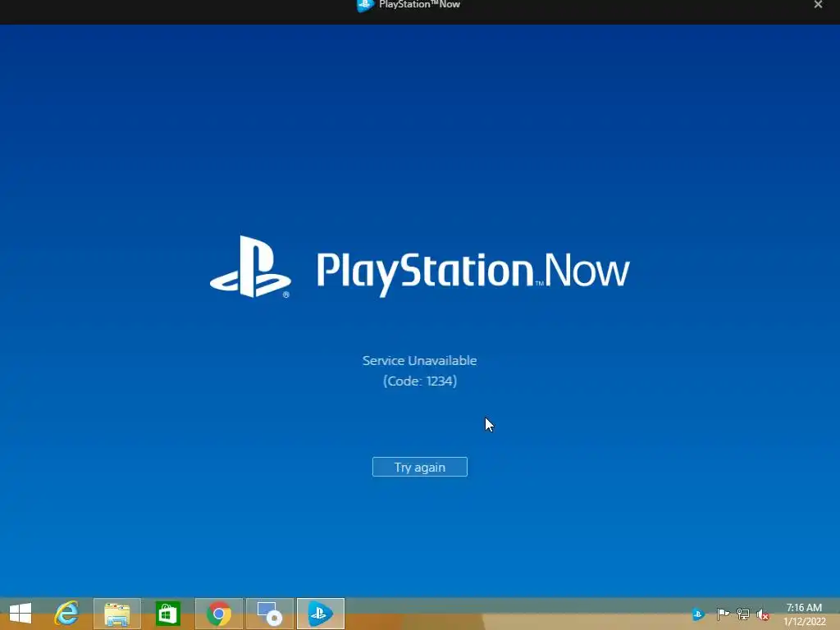Launch Internet Explorer from taskbar

(x=66, y=614)
